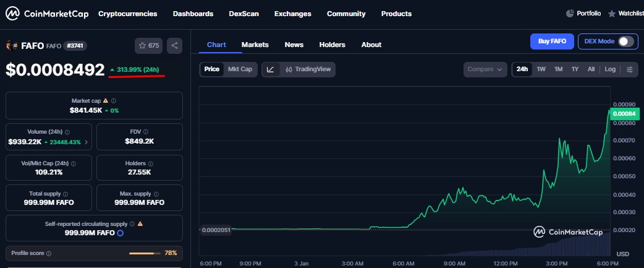The height and width of the screenshot is (268, 644).
Task: Open the Cryptocurrencies menu
Action: (127, 14)
